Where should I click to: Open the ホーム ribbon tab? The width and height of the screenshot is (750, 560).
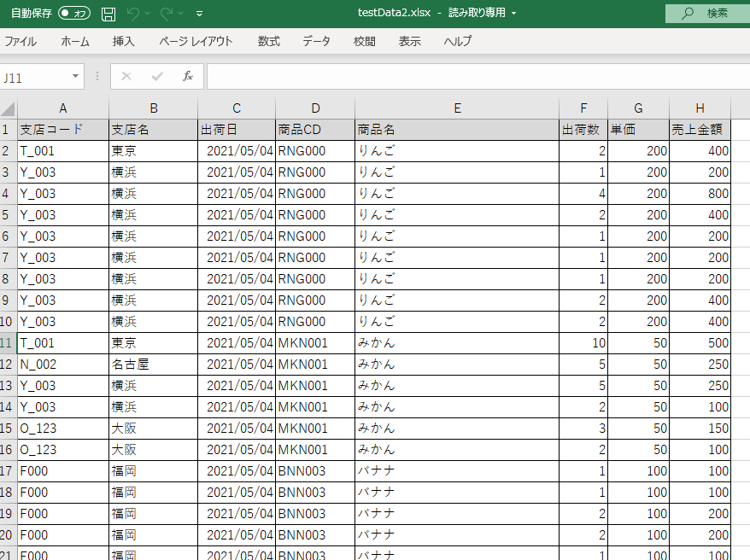pos(75,41)
